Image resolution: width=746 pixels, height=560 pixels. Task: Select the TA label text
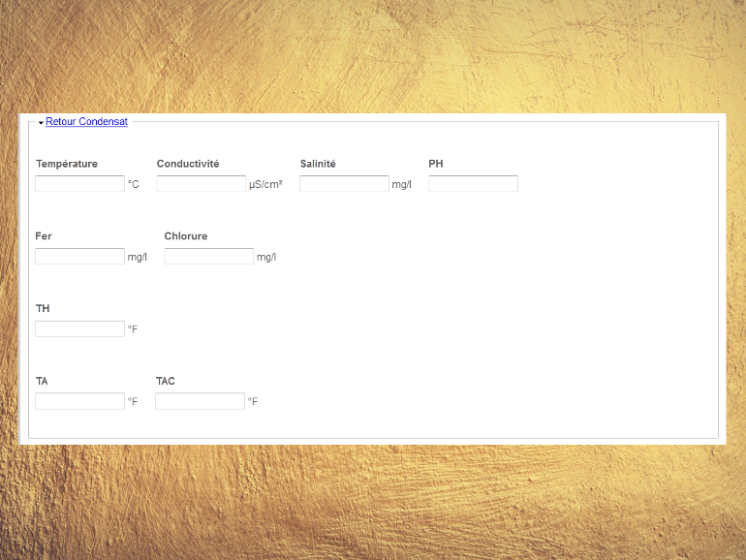click(x=42, y=381)
